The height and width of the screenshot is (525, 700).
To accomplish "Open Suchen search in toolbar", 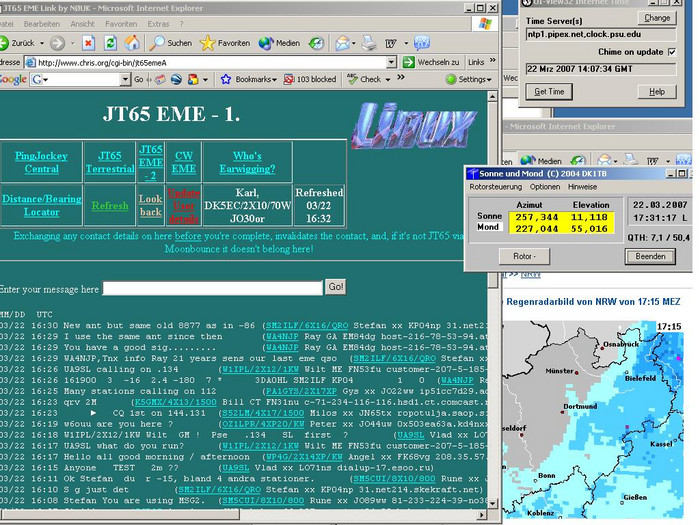I will 170,43.
